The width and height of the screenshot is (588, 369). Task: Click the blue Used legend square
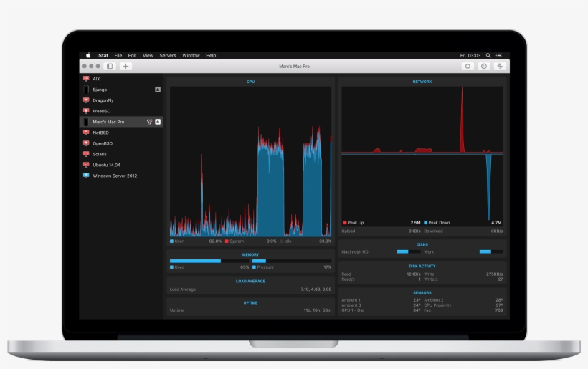172,267
